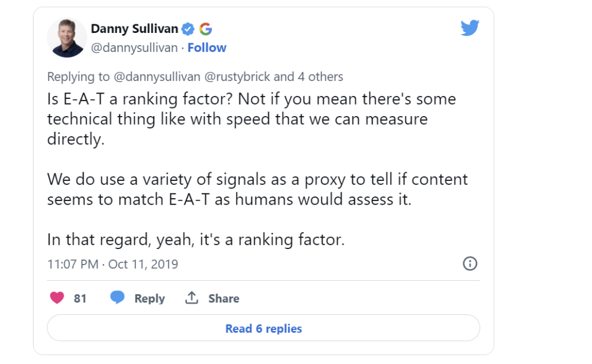
Task: Click the Twitter bird logo
Action: point(469,28)
